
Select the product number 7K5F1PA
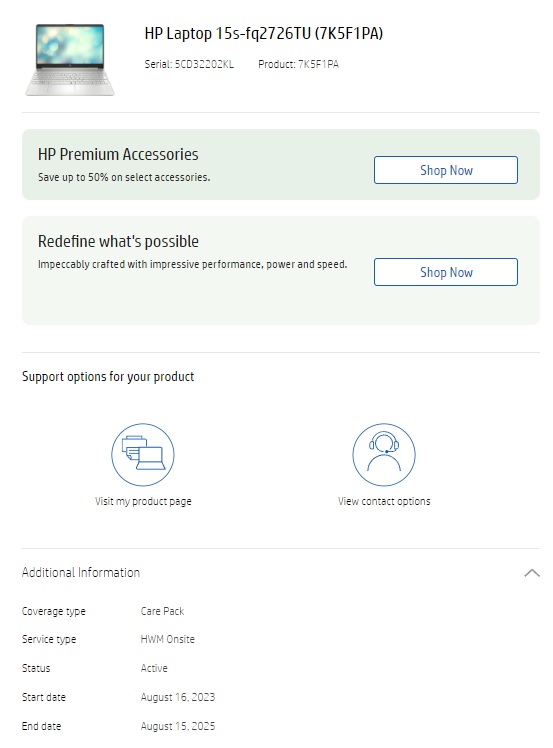click(x=318, y=64)
